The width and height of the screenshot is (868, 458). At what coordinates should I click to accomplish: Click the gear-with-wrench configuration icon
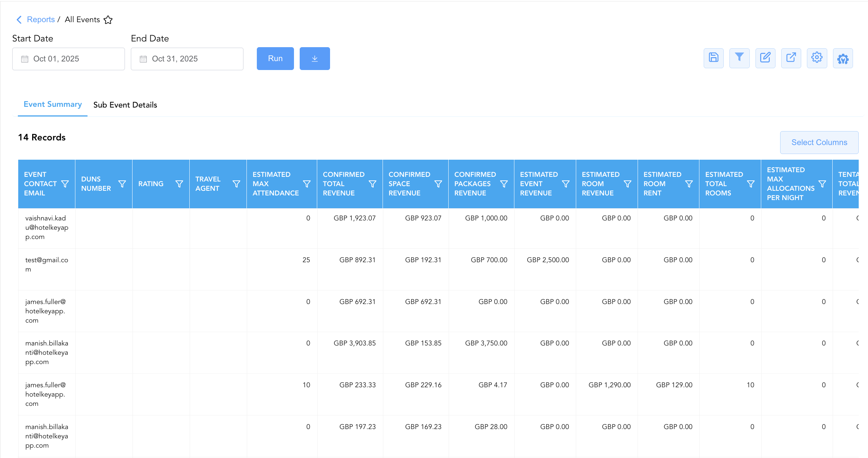[843, 59]
